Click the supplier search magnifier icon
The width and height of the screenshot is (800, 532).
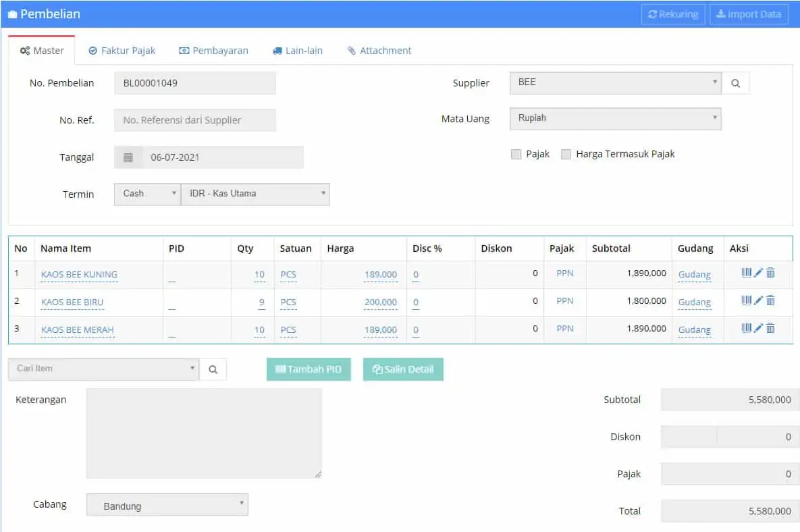(x=735, y=83)
